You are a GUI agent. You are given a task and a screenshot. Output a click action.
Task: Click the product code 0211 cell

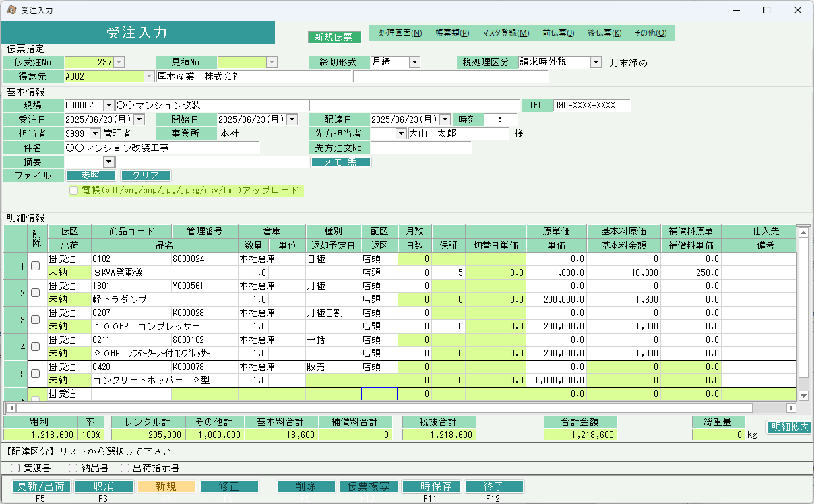pos(131,340)
